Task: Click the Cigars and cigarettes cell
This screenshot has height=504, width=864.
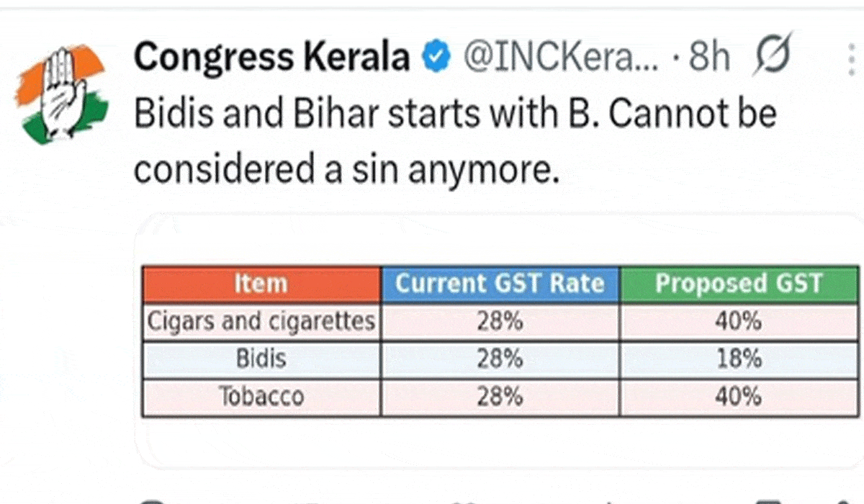Action: 261,321
